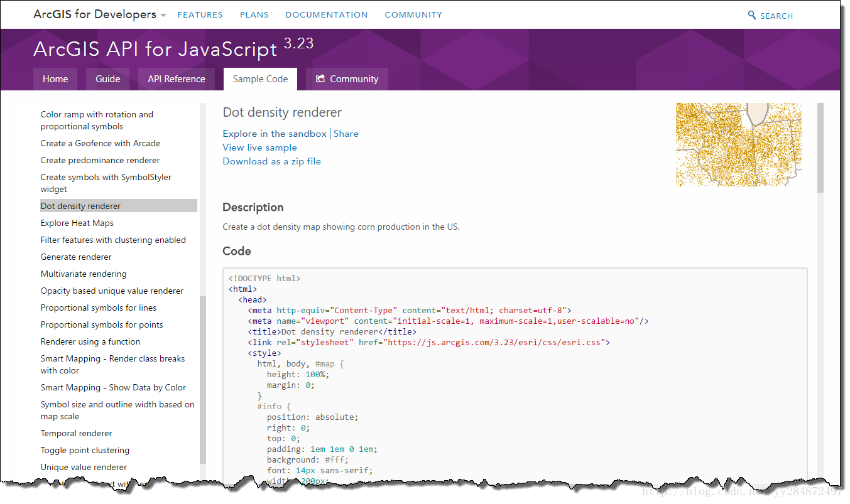The height and width of the screenshot is (504, 850).
Task: Click the Code heading
Action: tap(237, 251)
